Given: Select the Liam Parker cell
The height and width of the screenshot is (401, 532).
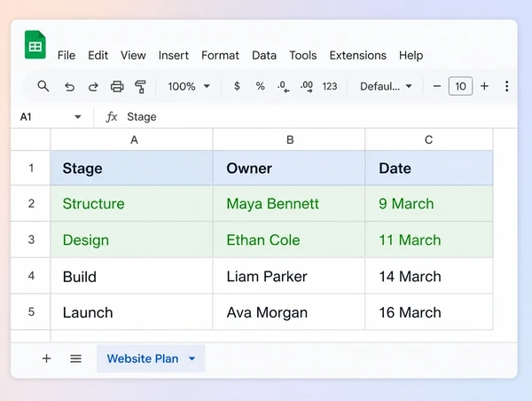Looking at the screenshot, I should point(289,276).
